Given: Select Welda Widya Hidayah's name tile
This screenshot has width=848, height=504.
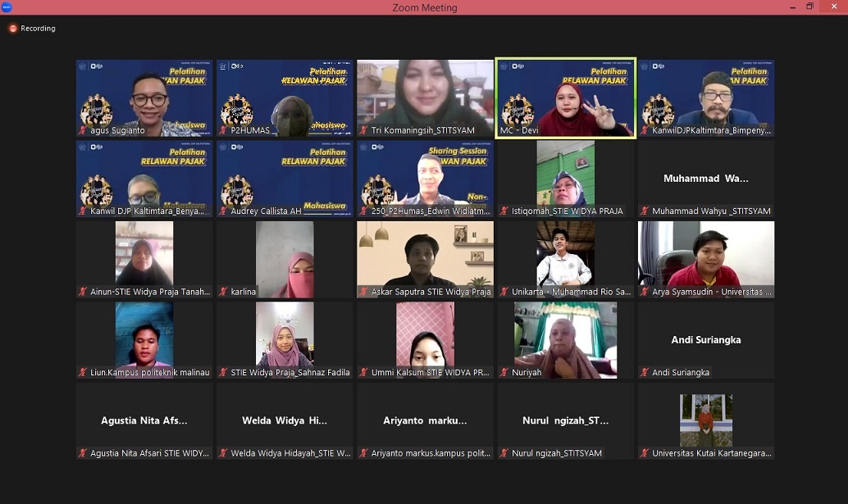Looking at the screenshot, I should point(285,420).
